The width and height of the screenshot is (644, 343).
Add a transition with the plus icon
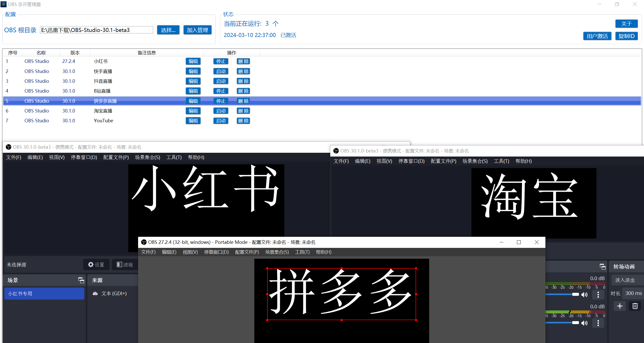point(620,306)
